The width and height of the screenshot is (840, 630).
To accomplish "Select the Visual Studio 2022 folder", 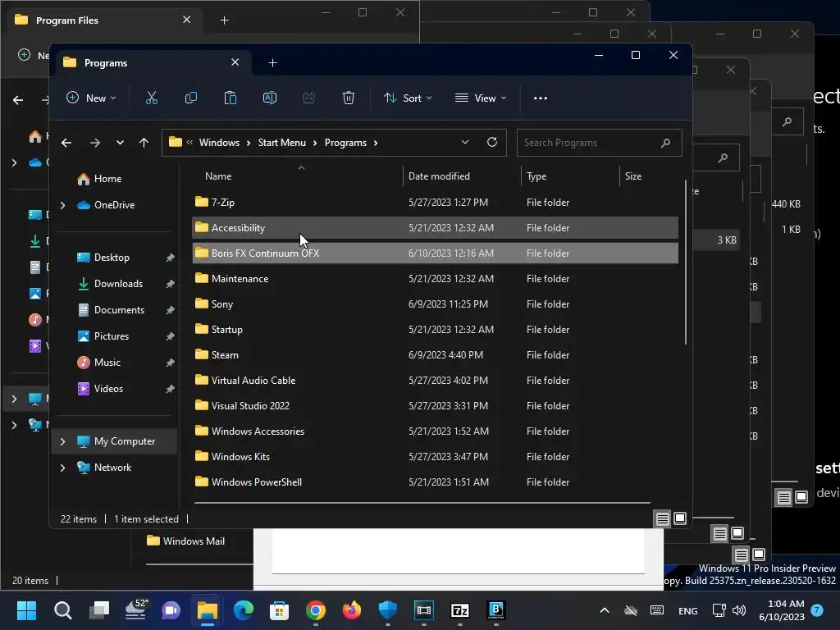I will point(435,406).
